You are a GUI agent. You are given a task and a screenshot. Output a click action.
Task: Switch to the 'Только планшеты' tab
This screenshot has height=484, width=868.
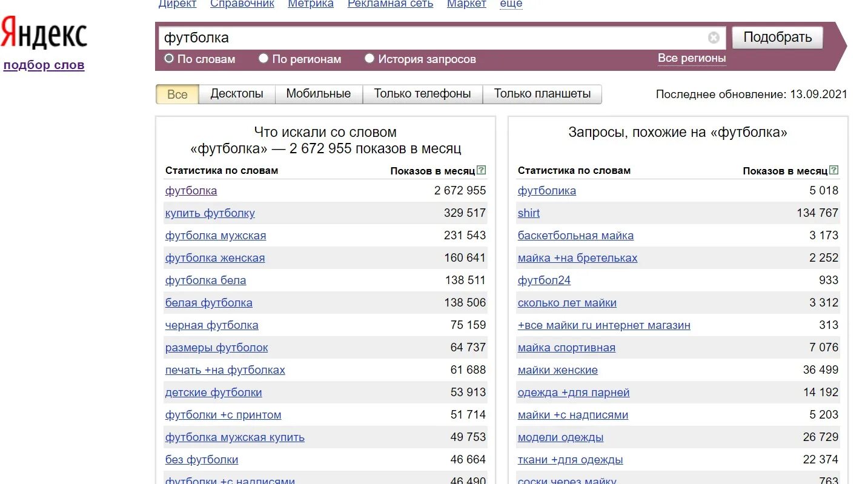tap(542, 94)
